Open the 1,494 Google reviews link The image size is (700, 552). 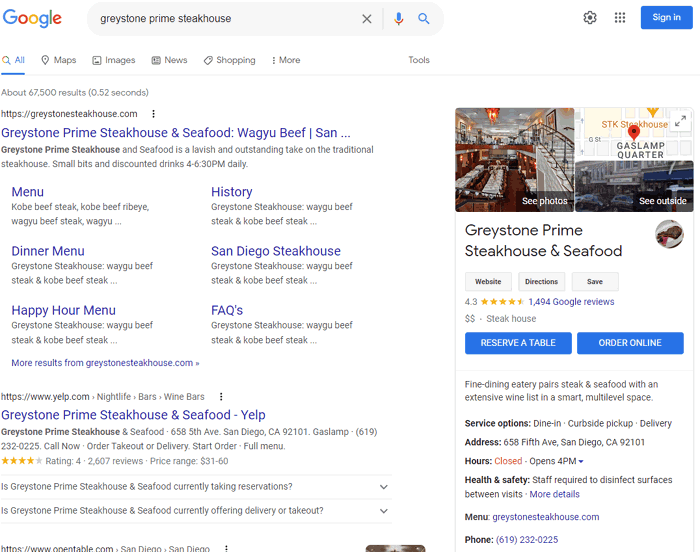[571, 301]
